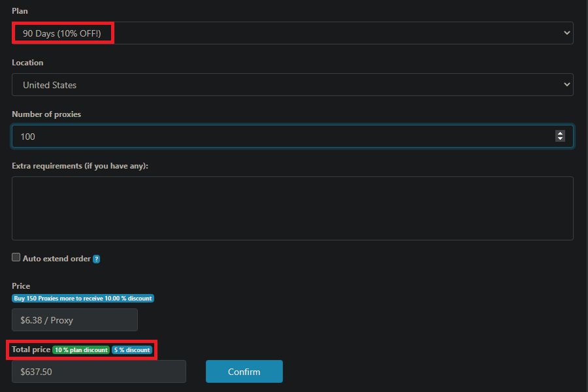Click the 'Plan' field label
Screen dimensions: 588x392
20,11
